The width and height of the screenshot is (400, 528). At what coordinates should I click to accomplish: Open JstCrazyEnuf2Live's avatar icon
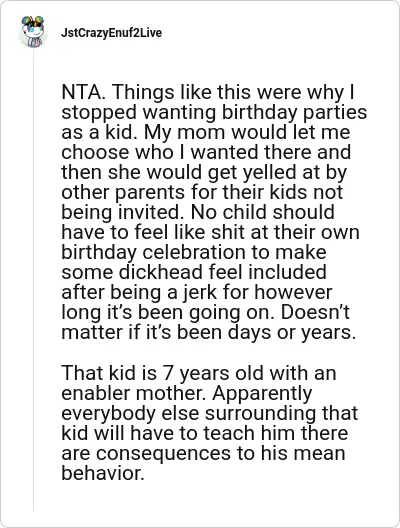pos(33,32)
